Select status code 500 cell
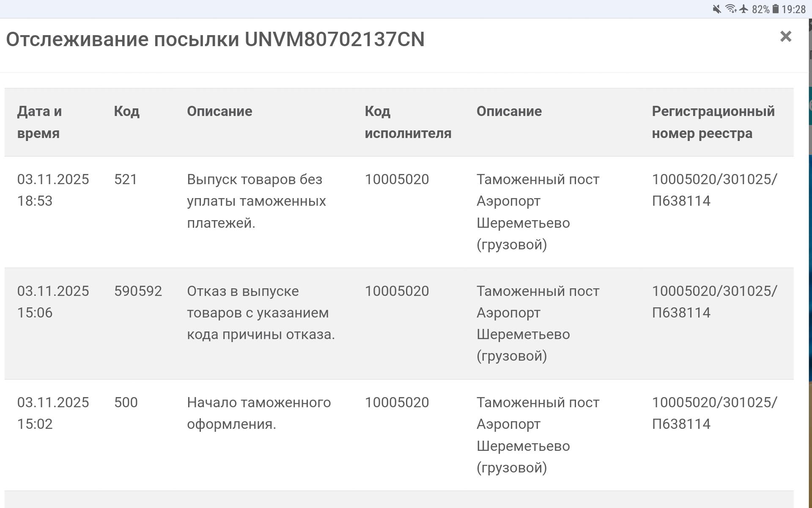 pyautogui.click(x=126, y=403)
